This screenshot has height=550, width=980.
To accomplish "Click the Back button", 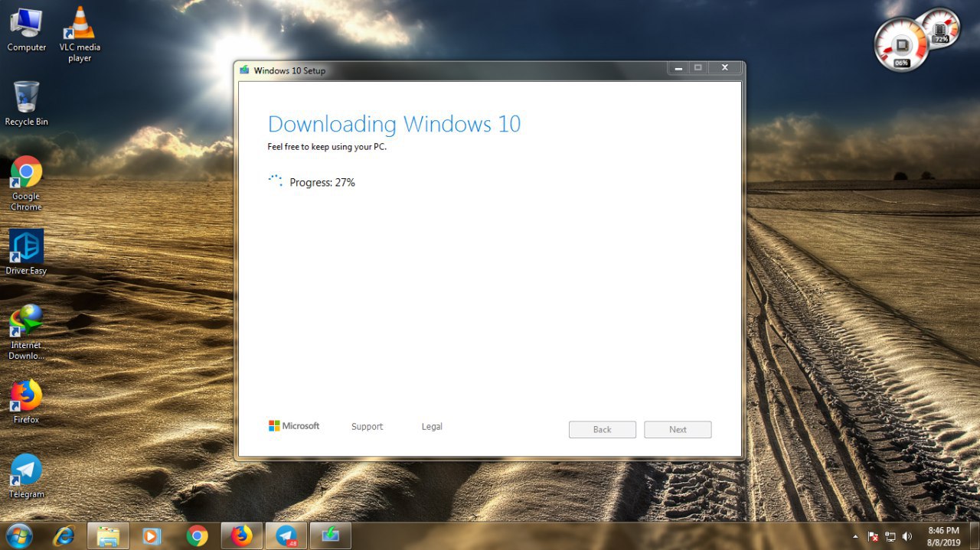I will 603,430.
